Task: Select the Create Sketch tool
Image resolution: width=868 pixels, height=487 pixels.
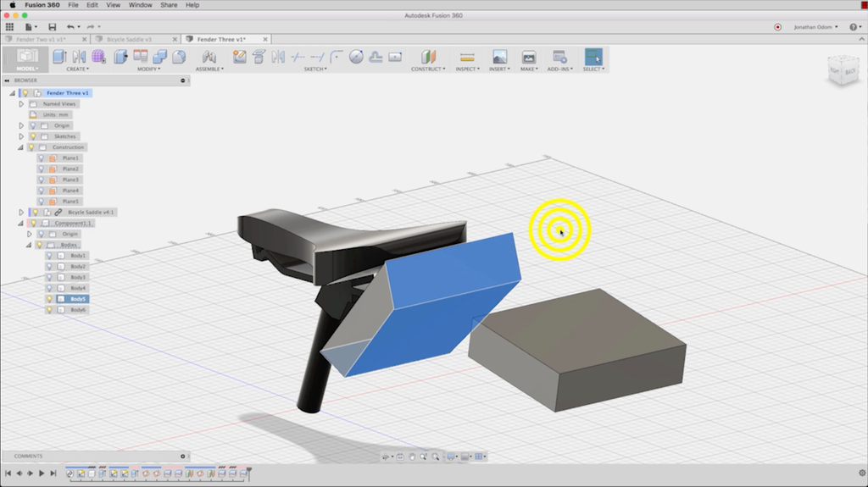Action: 239,57
